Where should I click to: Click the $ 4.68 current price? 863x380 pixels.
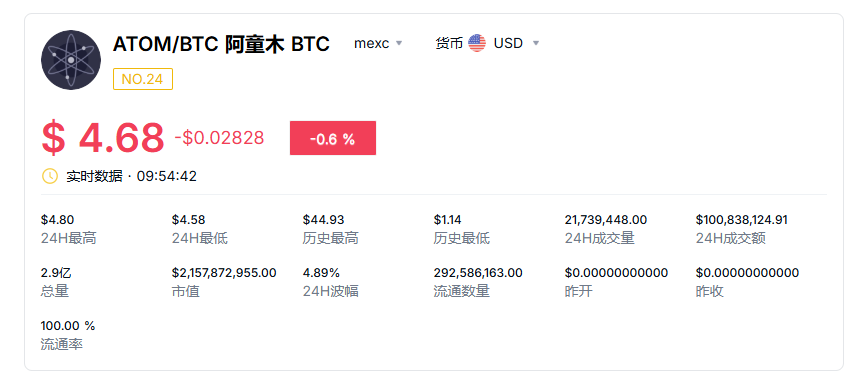[103, 138]
